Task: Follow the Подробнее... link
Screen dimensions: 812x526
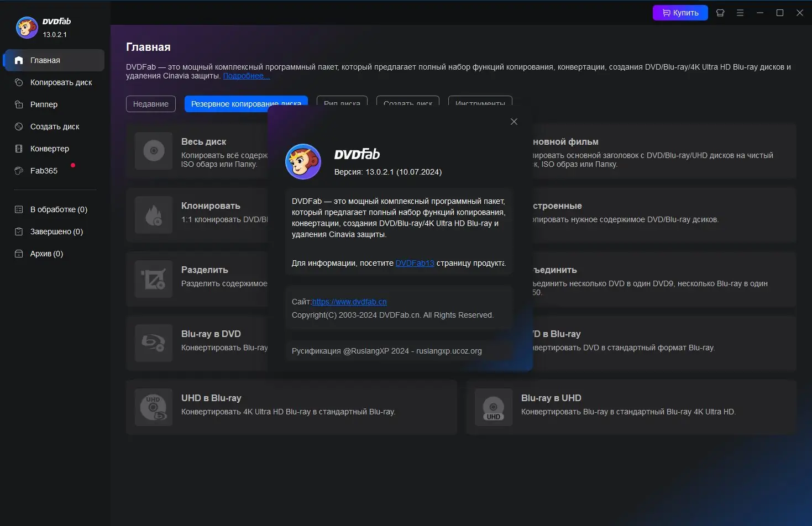Action: (247, 76)
